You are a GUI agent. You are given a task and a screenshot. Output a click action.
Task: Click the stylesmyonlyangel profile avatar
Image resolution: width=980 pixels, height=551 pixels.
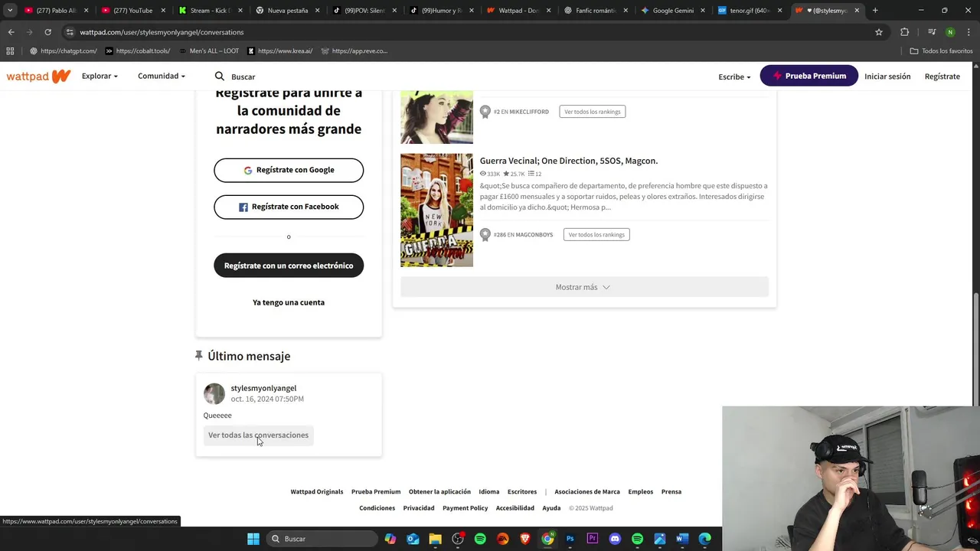coord(214,393)
